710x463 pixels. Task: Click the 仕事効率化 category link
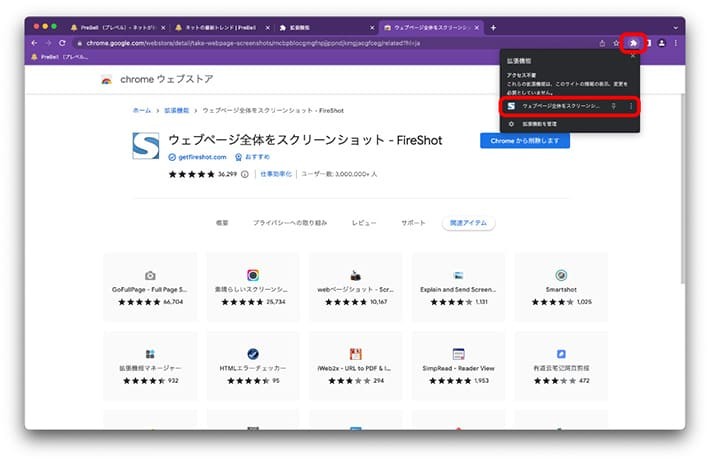[x=276, y=174]
